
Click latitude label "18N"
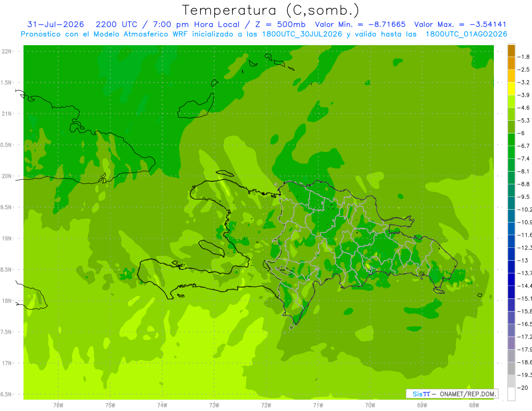[7, 301]
